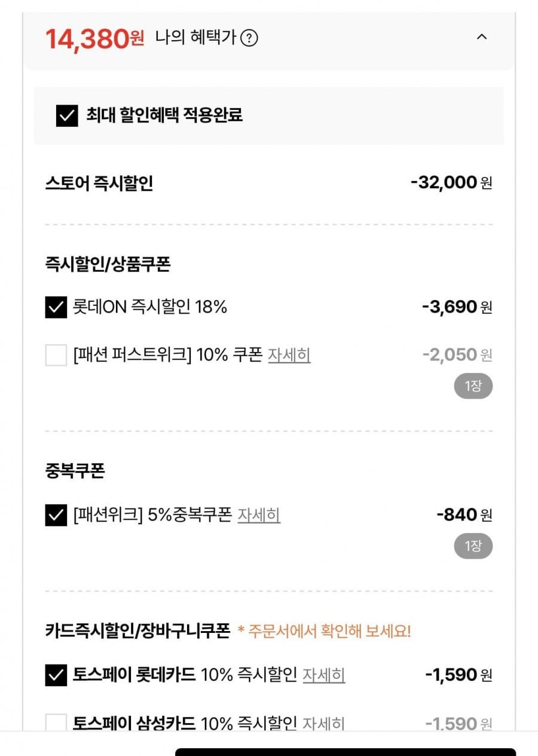Uncheck 패션위크 5%중복쿠폰 checkbox
The width and height of the screenshot is (538, 756).
[56, 515]
